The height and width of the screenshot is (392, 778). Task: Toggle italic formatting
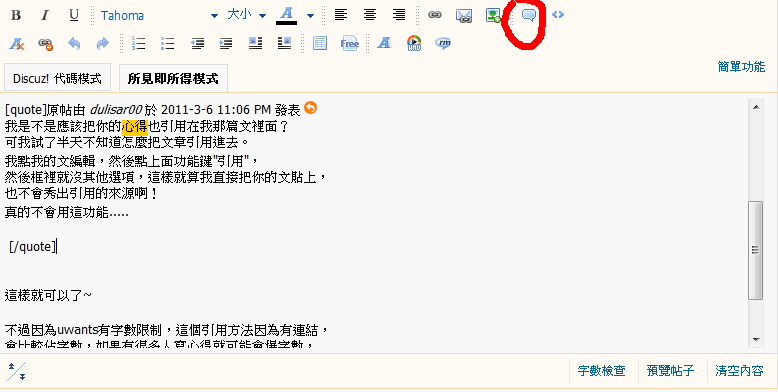pyautogui.click(x=45, y=15)
